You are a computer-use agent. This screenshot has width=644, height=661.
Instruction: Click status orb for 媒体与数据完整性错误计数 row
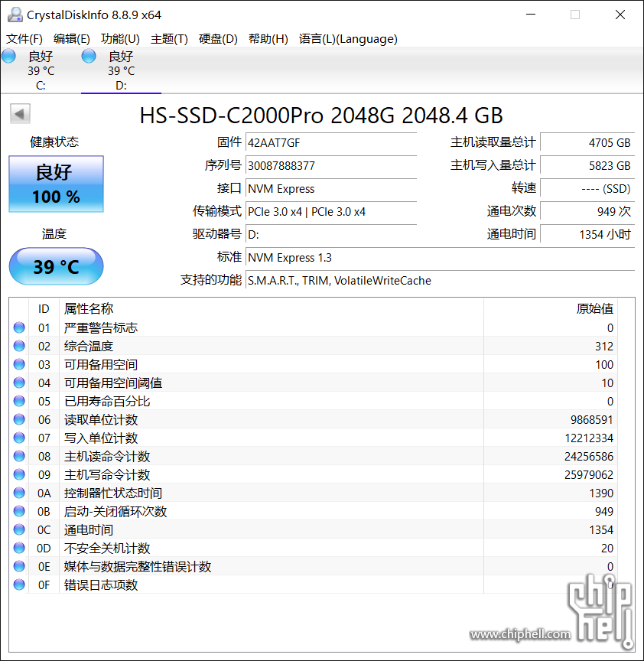click(19, 566)
